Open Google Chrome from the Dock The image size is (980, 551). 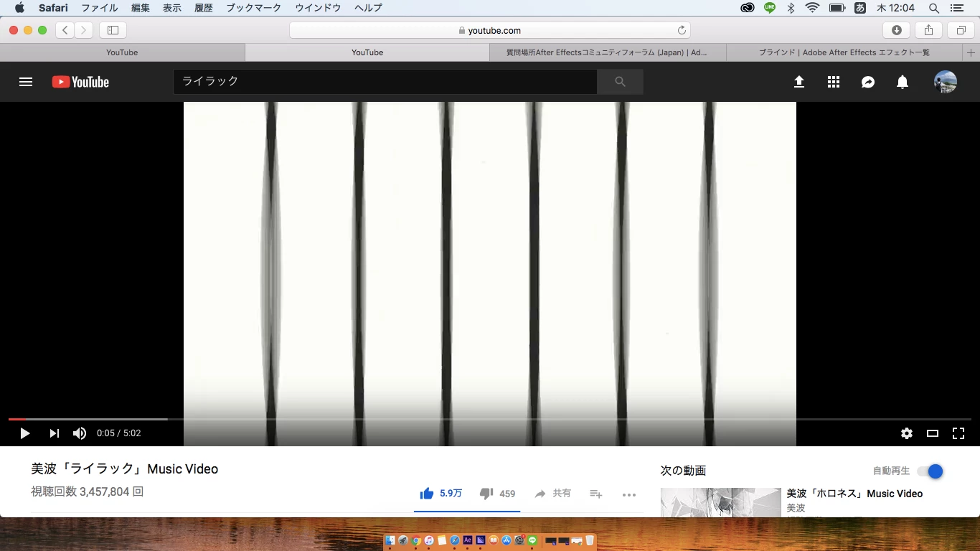click(416, 540)
